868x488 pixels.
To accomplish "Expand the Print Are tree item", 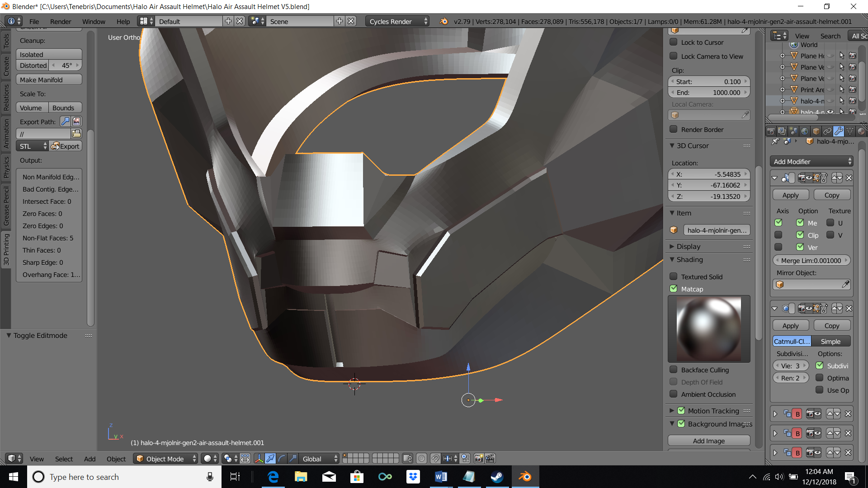I will pyautogui.click(x=783, y=89).
